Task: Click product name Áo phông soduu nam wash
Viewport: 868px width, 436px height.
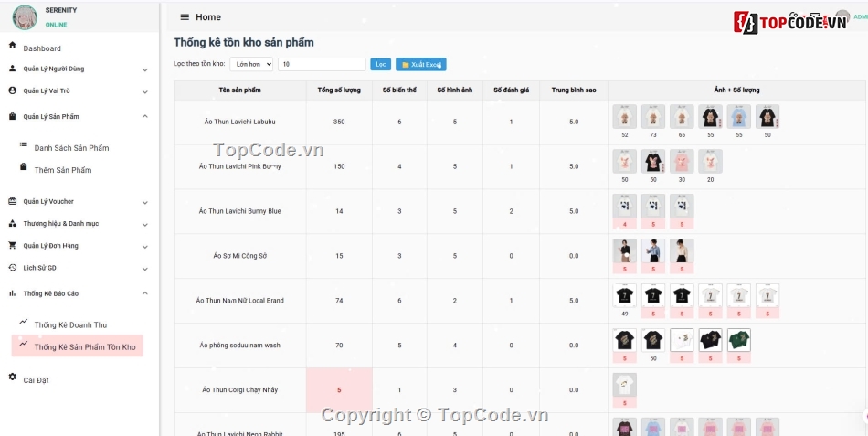Action: point(239,346)
